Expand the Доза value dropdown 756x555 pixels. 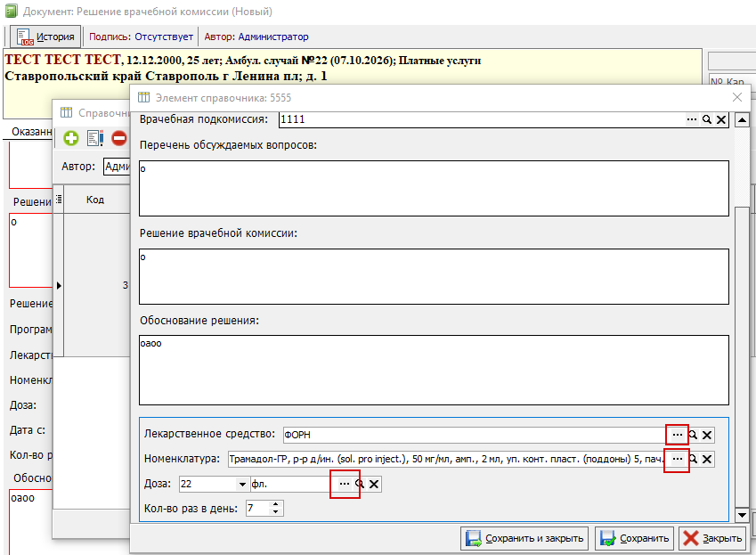click(x=242, y=484)
